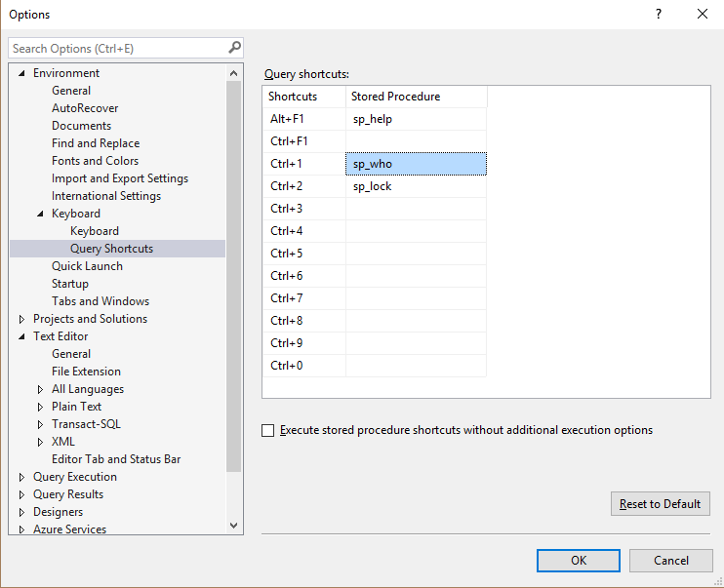Click the Ctrl+3 stored procedure cell

point(416,209)
